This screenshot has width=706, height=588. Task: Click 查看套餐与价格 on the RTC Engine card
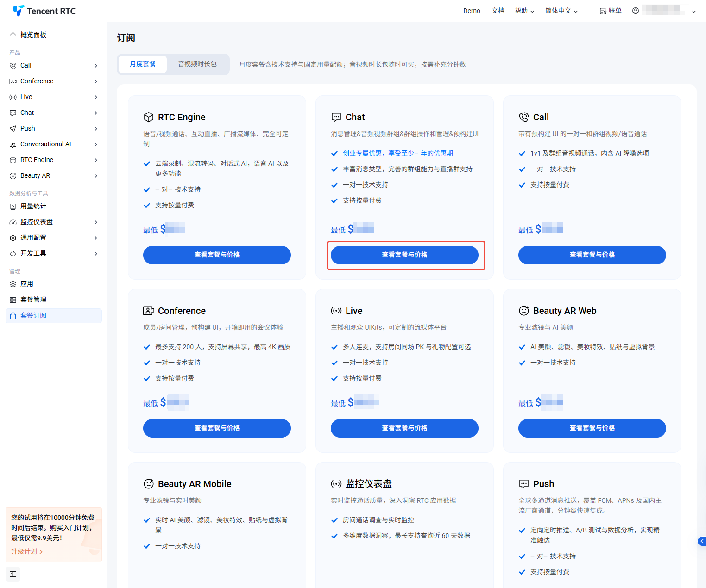click(x=217, y=255)
